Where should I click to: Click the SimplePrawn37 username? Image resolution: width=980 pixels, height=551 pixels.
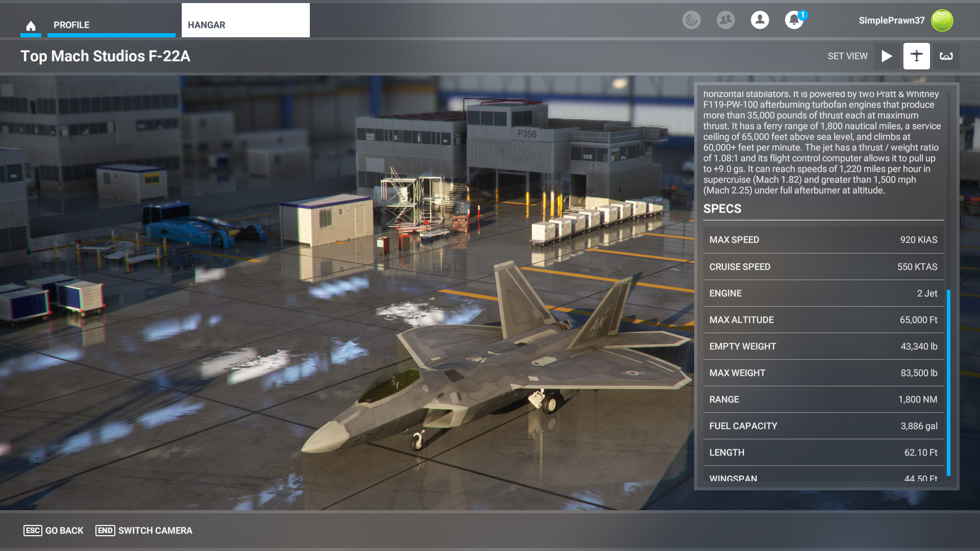pos(891,20)
